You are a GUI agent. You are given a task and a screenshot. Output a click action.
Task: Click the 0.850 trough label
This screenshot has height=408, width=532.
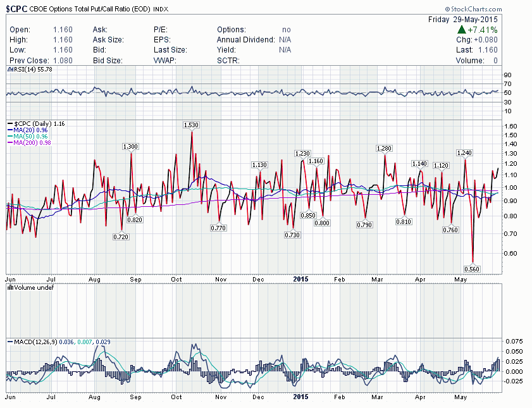[x=308, y=216]
